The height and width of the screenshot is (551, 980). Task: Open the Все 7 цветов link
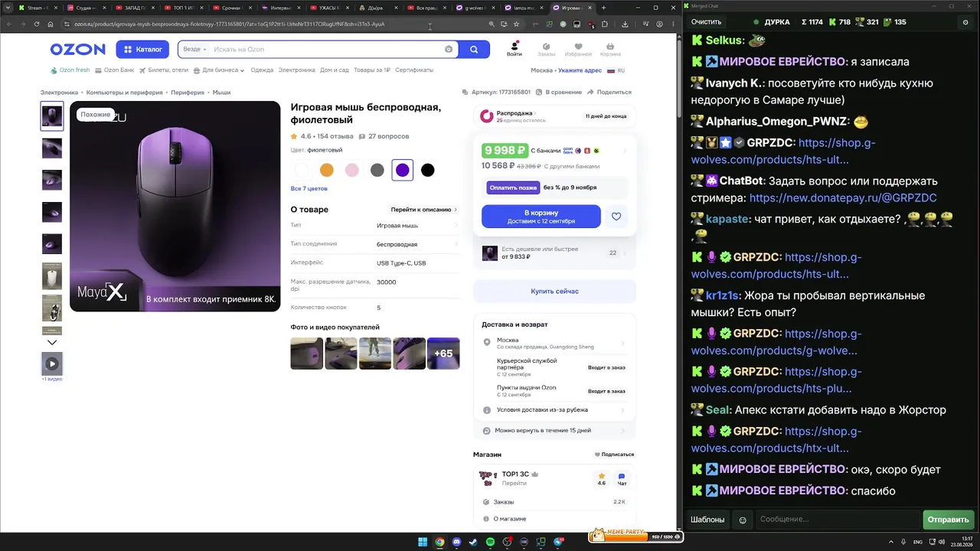[309, 188]
